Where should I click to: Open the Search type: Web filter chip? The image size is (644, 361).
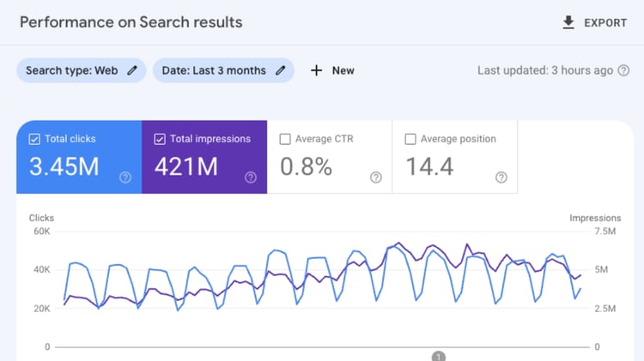pyautogui.click(x=72, y=70)
